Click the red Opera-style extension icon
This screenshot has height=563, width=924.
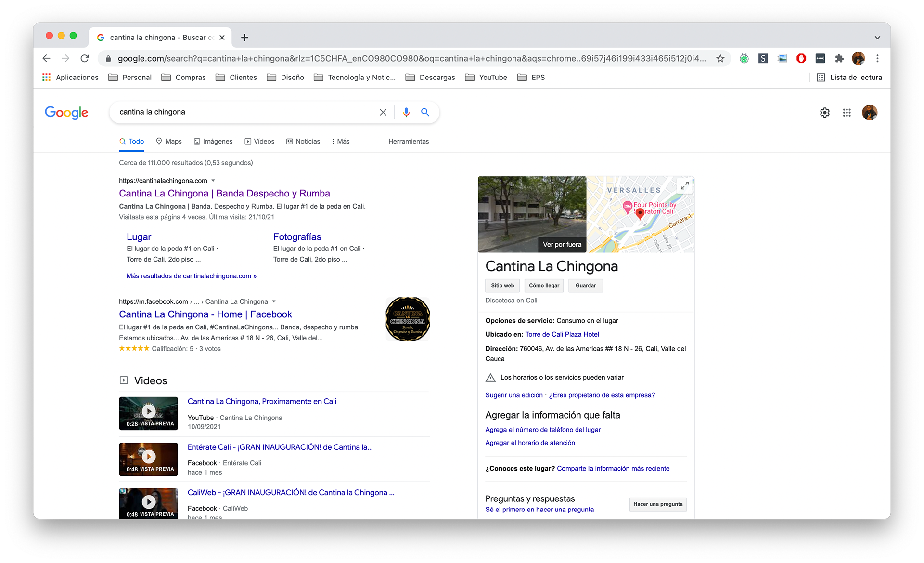801,58
